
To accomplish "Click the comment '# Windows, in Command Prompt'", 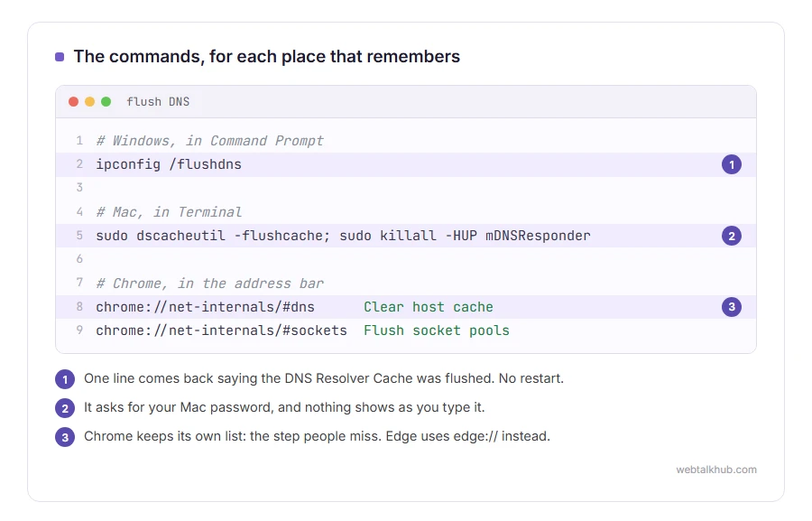I will tap(209, 141).
